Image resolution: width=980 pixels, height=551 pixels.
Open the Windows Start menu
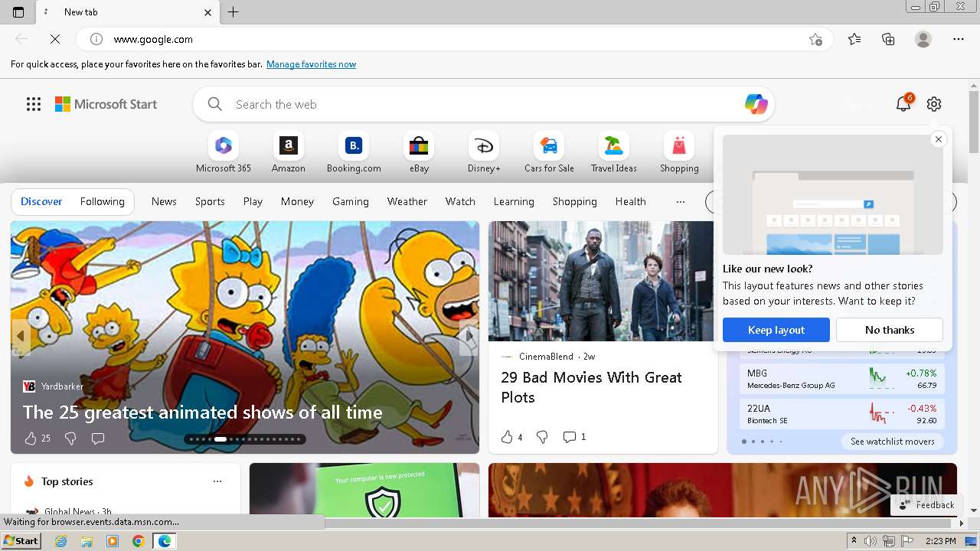21,541
